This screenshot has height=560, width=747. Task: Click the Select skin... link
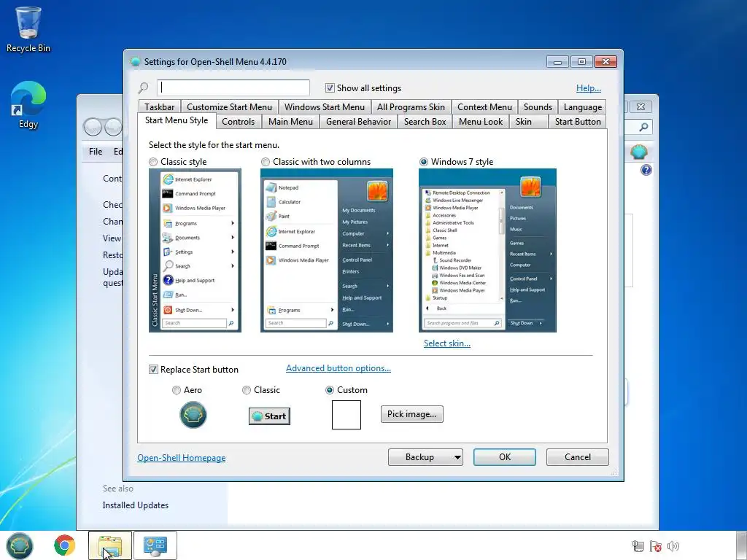(447, 343)
